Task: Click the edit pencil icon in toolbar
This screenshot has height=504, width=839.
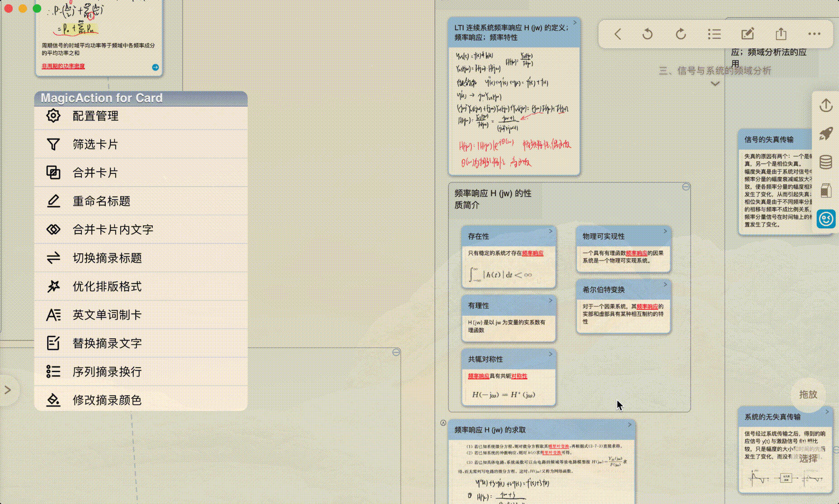Action: click(748, 34)
